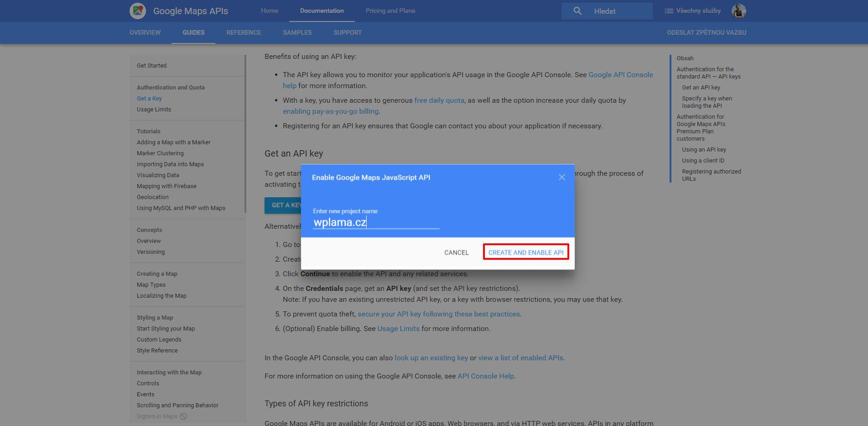Open Concepts Overview sidebar link
The height and width of the screenshot is (426, 868).
(149, 241)
